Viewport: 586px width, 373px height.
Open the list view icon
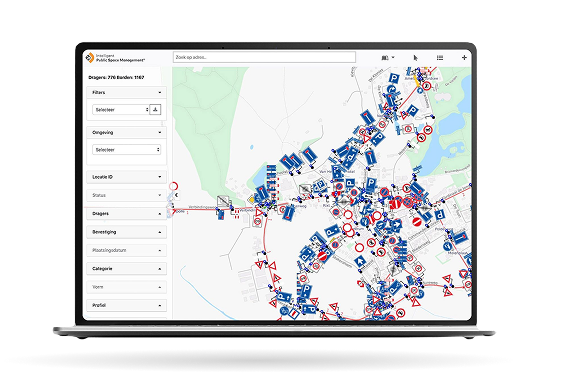[440, 58]
